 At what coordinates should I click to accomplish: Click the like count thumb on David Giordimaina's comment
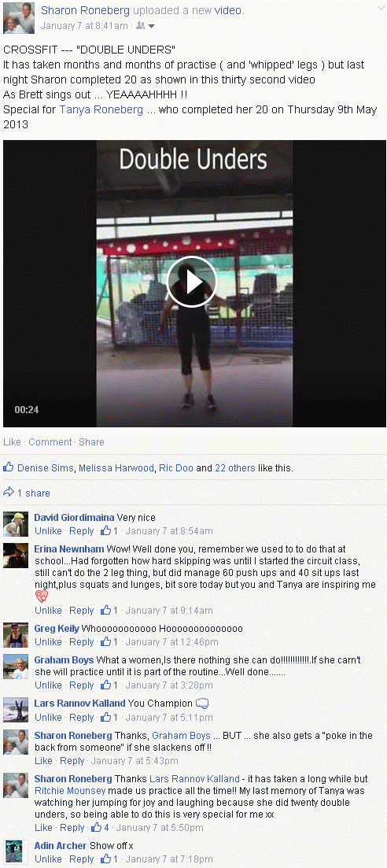pos(105,531)
